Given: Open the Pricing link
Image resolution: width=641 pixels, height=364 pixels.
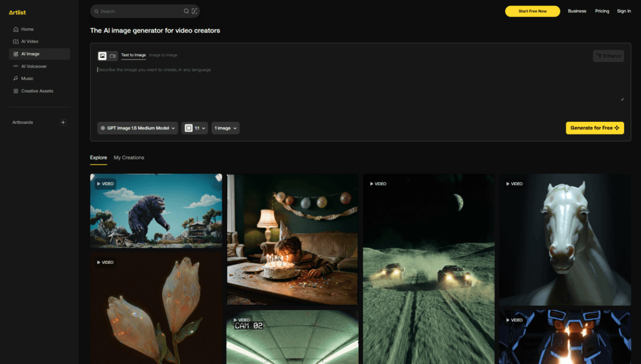Looking at the screenshot, I should pos(602,11).
